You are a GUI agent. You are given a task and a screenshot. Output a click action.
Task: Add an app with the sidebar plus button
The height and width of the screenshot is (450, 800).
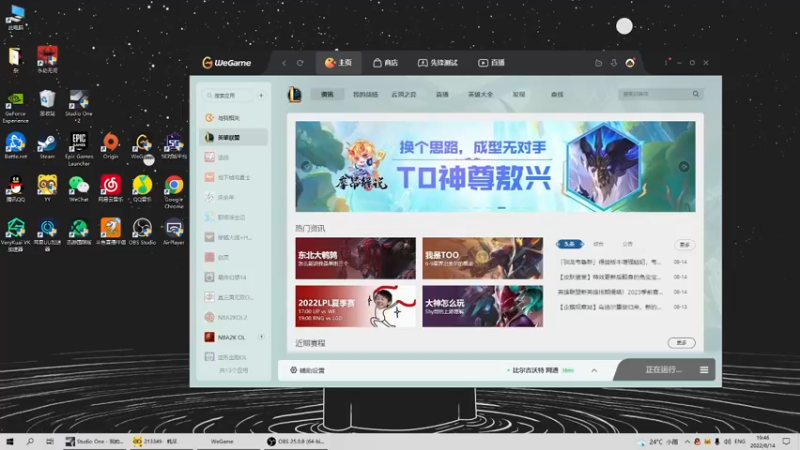point(261,95)
